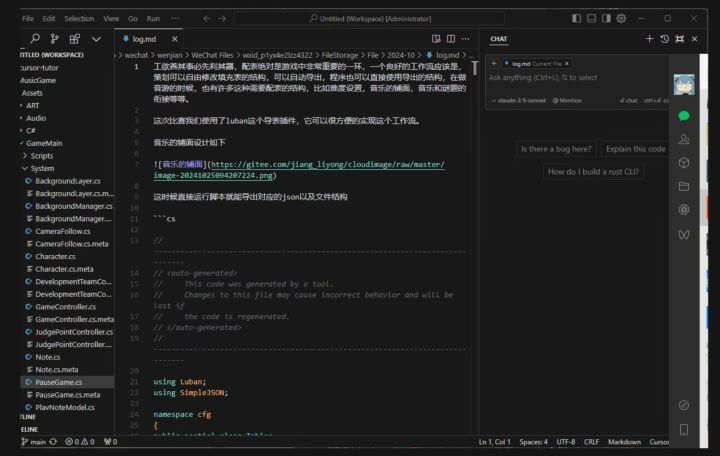Show previous chats history icon
Viewport: 720px width, 456px height.
click(x=664, y=38)
